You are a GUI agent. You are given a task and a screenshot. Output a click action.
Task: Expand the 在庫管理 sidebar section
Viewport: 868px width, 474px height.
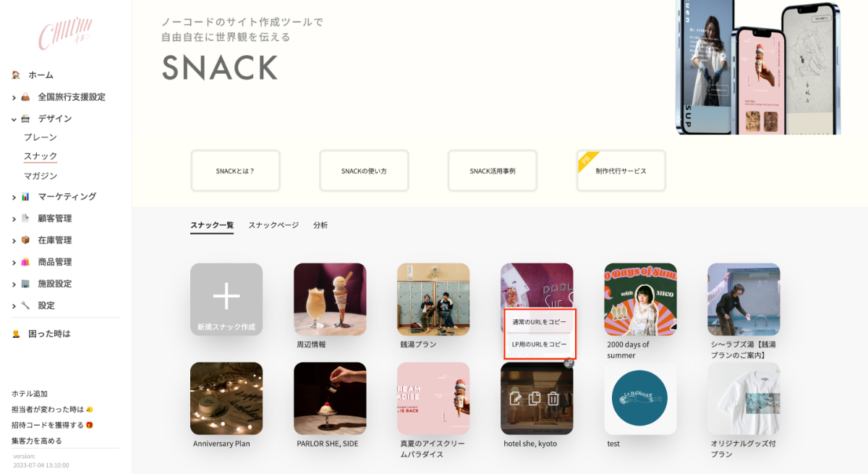click(x=14, y=240)
